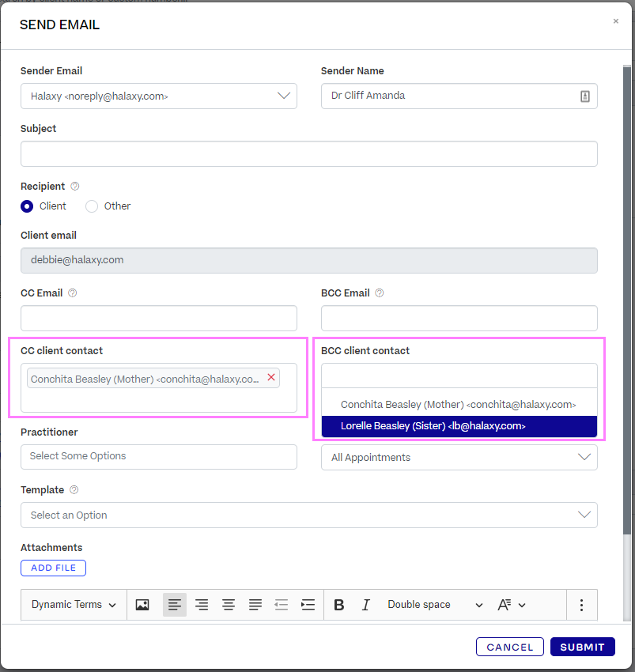Remove Conchita Beasley from CC client contact
This screenshot has height=672, width=635.
pyautogui.click(x=271, y=377)
